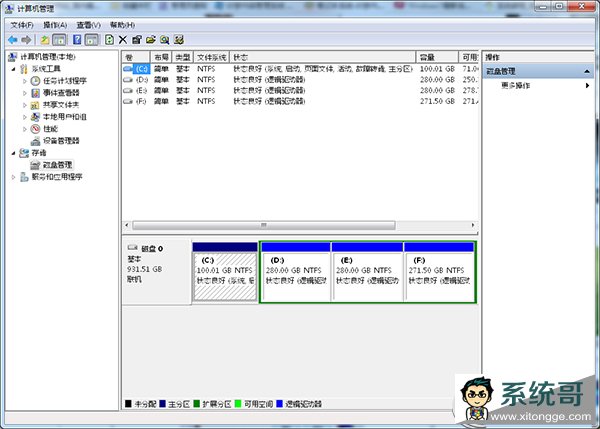Select the 任务计划程序 clock icon
The width and height of the screenshot is (600, 429).
35,81
